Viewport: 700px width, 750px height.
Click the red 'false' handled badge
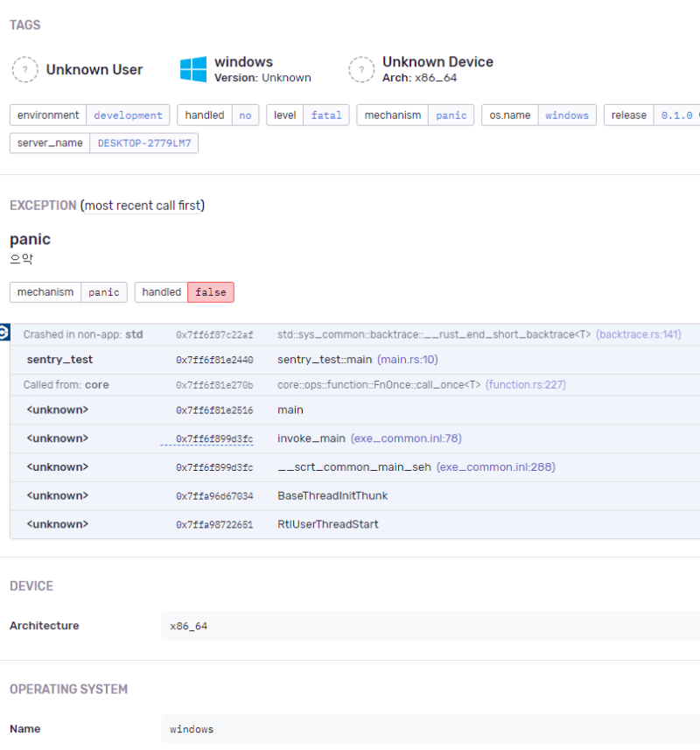coord(211,292)
